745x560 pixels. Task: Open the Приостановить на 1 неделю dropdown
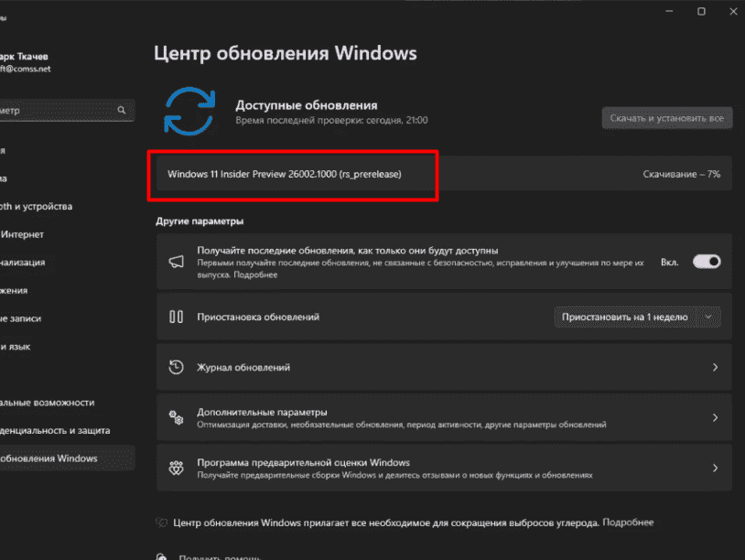click(636, 316)
